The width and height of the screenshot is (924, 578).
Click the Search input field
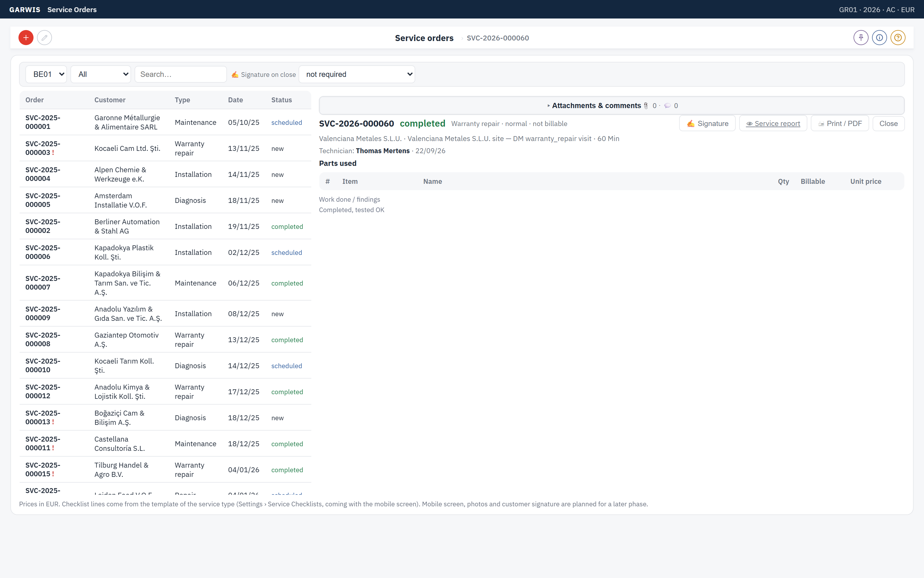pyautogui.click(x=180, y=74)
